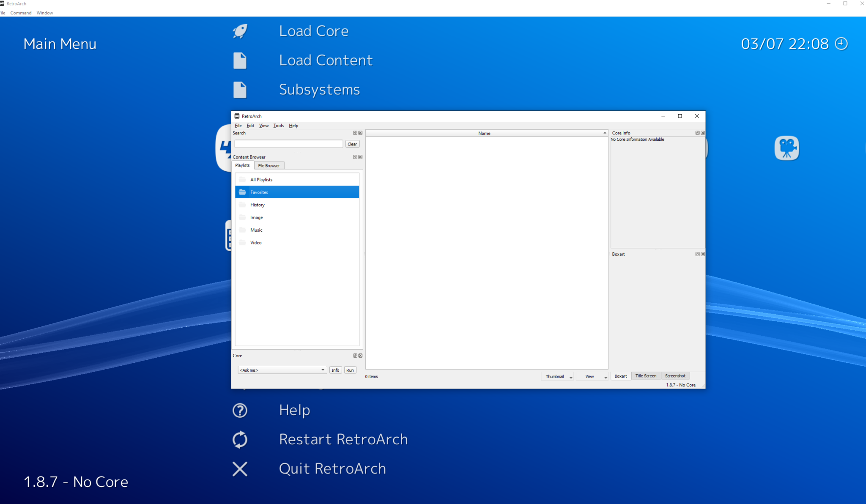Image resolution: width=866 pixels, height=504 pixels.
Task: Click the Load Content file icon
Action: (x=240, y=60)
